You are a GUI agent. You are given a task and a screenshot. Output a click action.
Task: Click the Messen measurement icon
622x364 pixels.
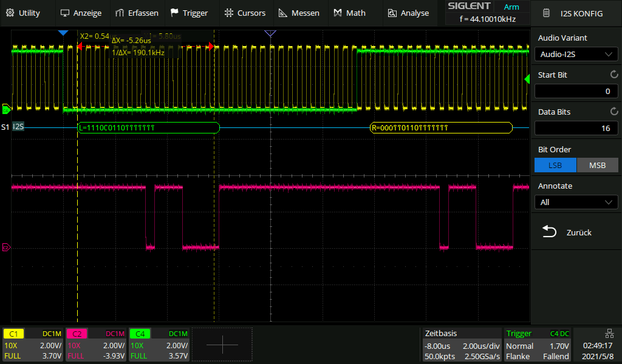coord(283,13)
